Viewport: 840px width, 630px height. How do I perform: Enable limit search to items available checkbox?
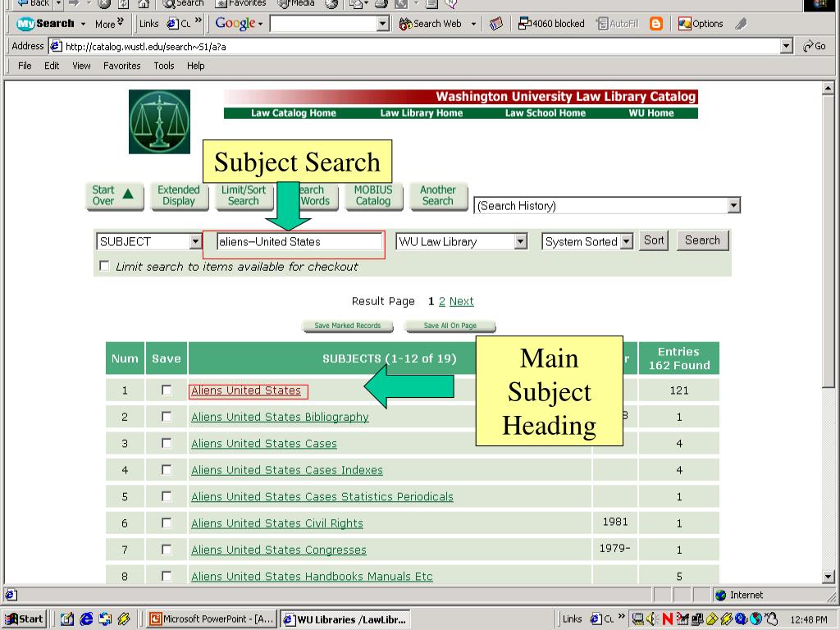104,266
